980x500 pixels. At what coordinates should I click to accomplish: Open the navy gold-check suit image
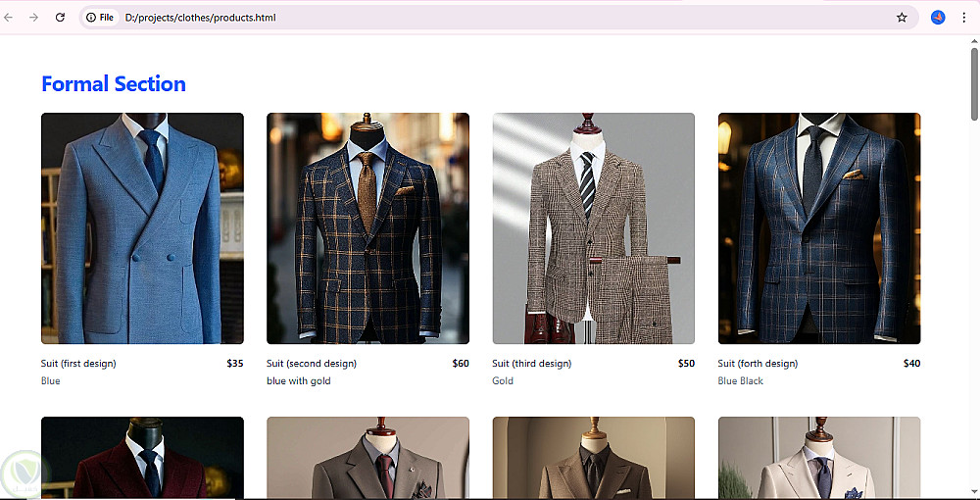click(x=367, y=228)
